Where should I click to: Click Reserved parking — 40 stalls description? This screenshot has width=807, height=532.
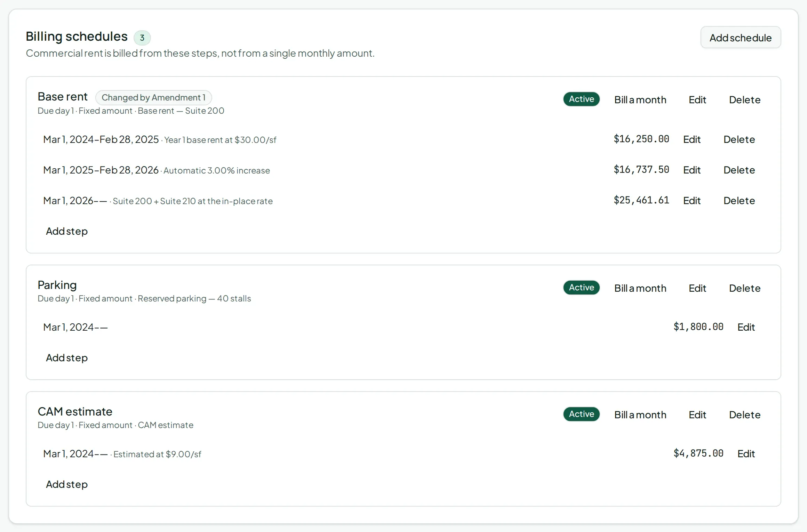point(194,299)
